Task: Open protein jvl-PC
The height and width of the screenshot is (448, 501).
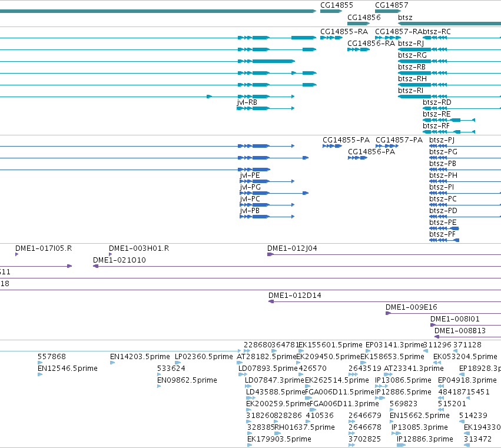Action: 250,199
